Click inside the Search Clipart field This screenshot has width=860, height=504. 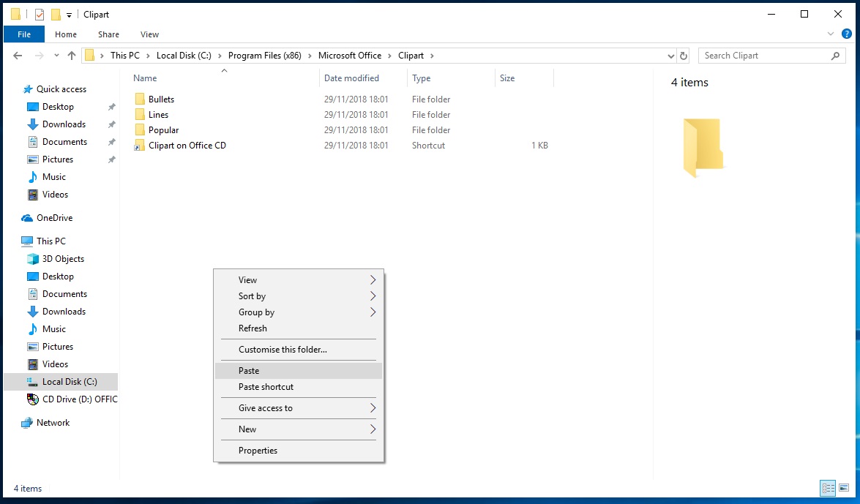click(x=761, y=56)
